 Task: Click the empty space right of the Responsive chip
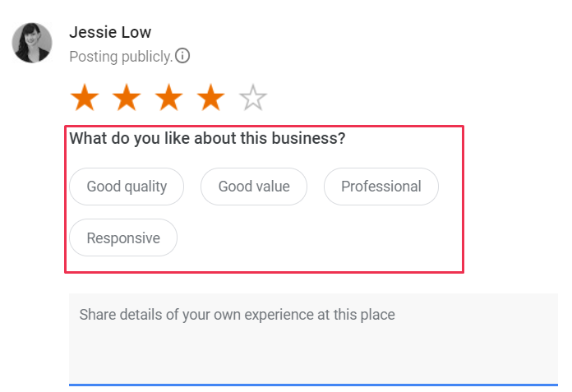[321, 238]
